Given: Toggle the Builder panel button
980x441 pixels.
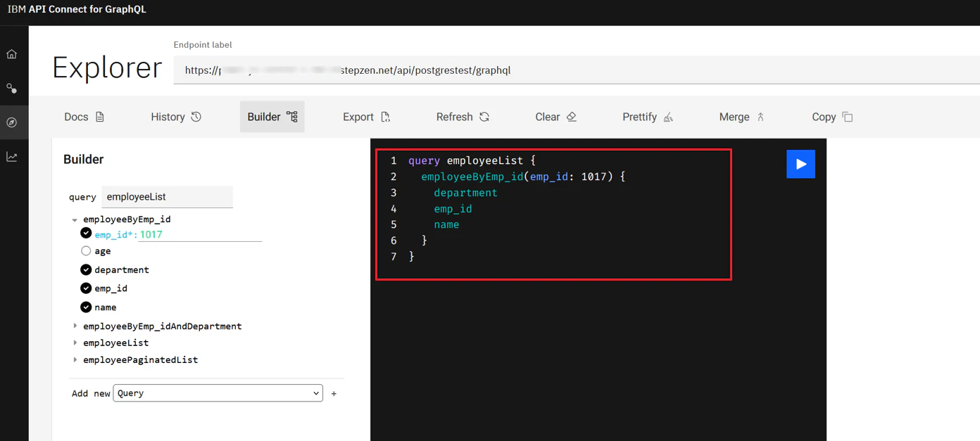Looking at the screenshot, I should pos(272,117).
